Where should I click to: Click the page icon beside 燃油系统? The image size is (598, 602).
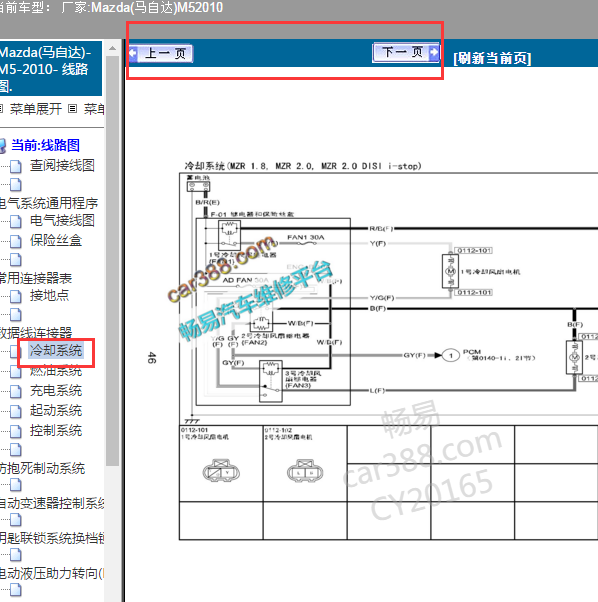coord(16,372)
